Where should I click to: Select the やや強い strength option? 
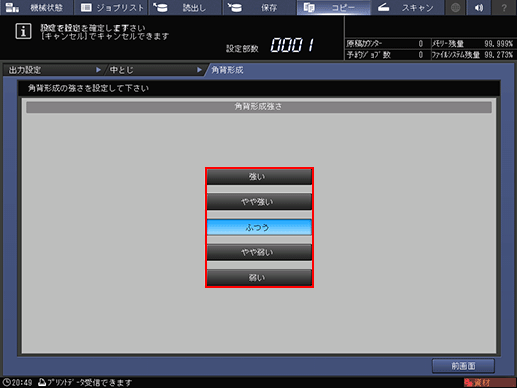(x=259, y=202)
